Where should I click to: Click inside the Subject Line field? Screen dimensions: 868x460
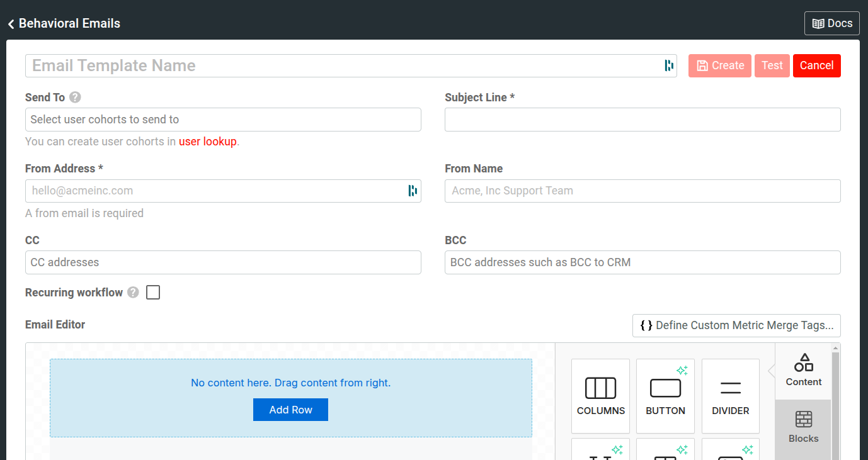tap(642, 120)
